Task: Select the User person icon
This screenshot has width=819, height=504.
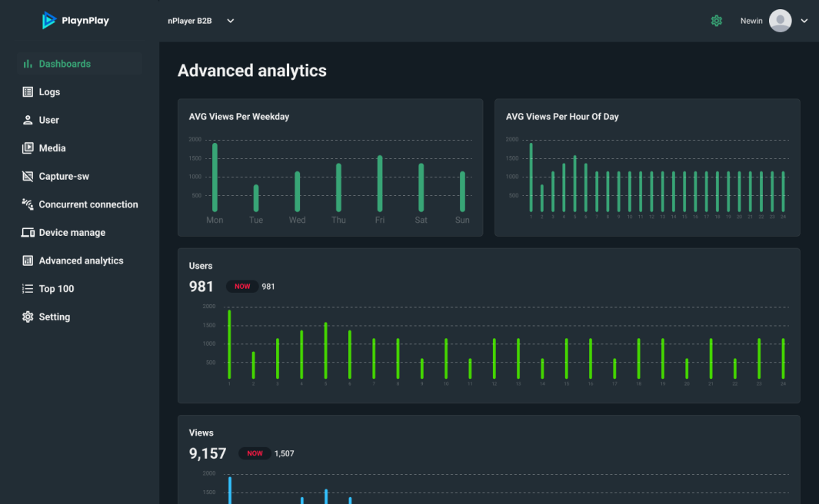Action: coord(28,120)
